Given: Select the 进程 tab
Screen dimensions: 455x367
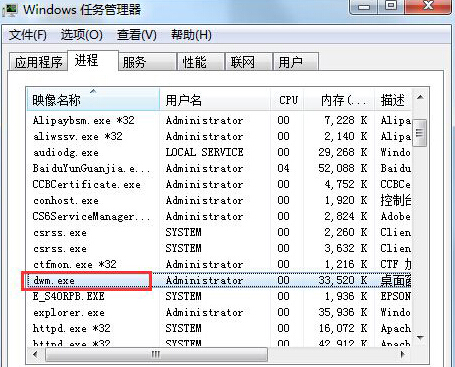Looking at the screenshot, I should (93, 60).
